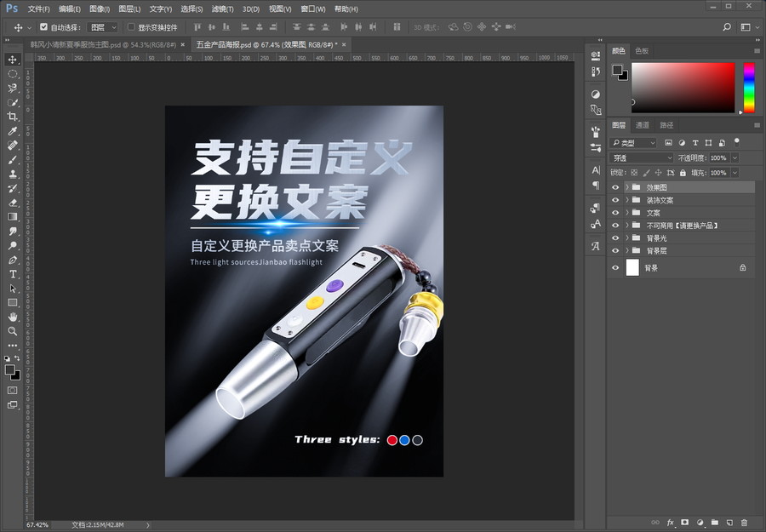766x532 pixels.
Task: Select the Healing Brush tool
Action: tap(12, 145)
